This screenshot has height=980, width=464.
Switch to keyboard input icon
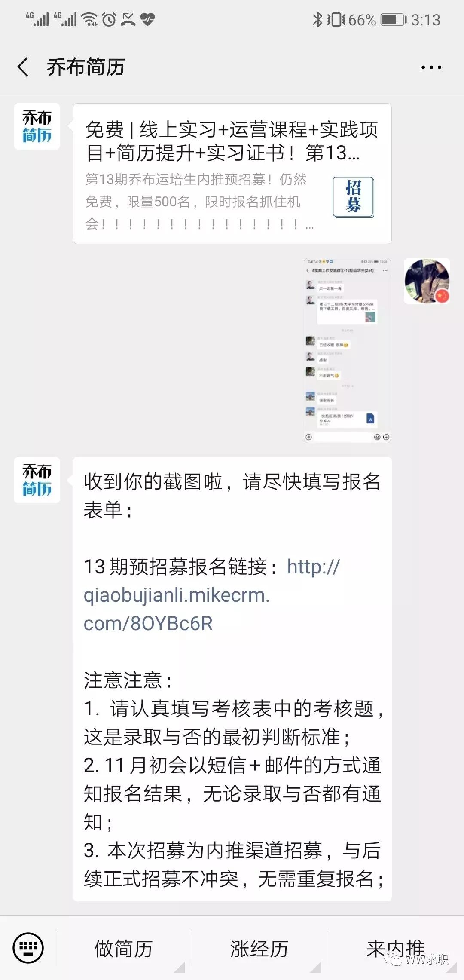click(x=28, y=947)
